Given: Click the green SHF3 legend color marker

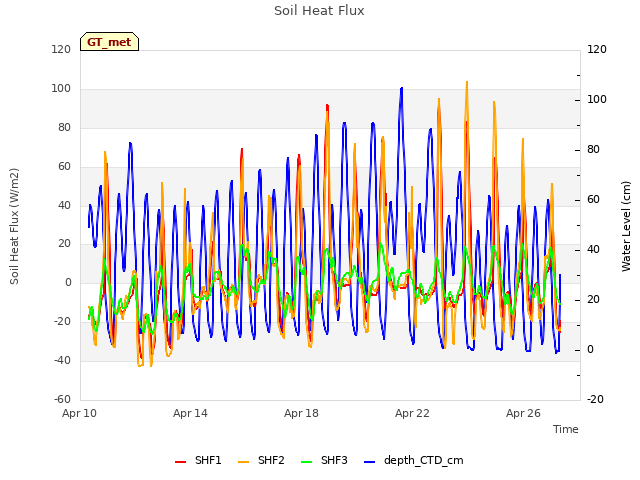Looking at the screenshot, I should [306, 462].
